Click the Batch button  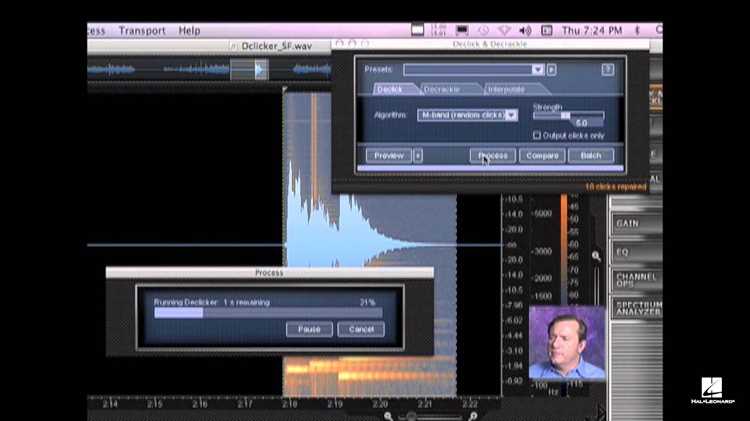591,156
